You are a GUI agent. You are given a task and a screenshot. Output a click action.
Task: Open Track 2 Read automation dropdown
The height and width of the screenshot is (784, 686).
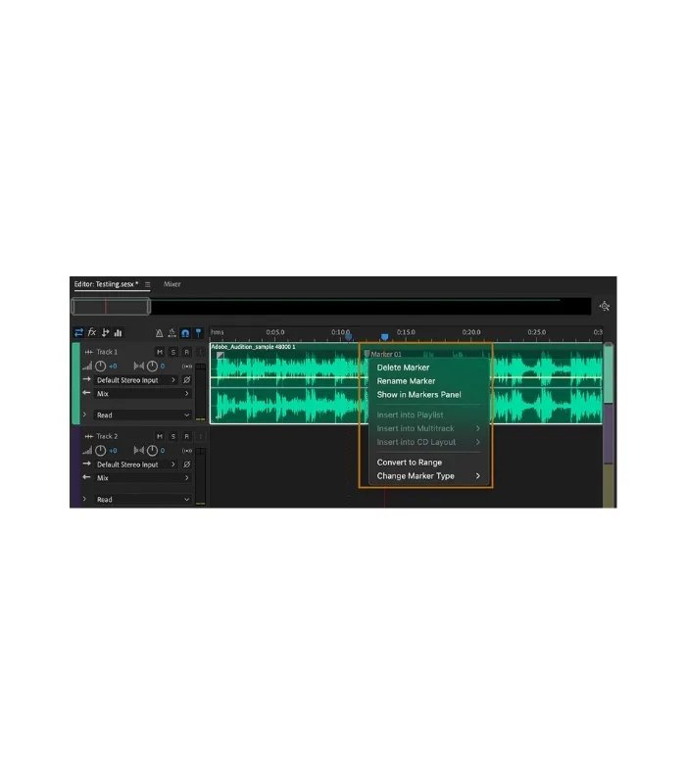point(140,499)
